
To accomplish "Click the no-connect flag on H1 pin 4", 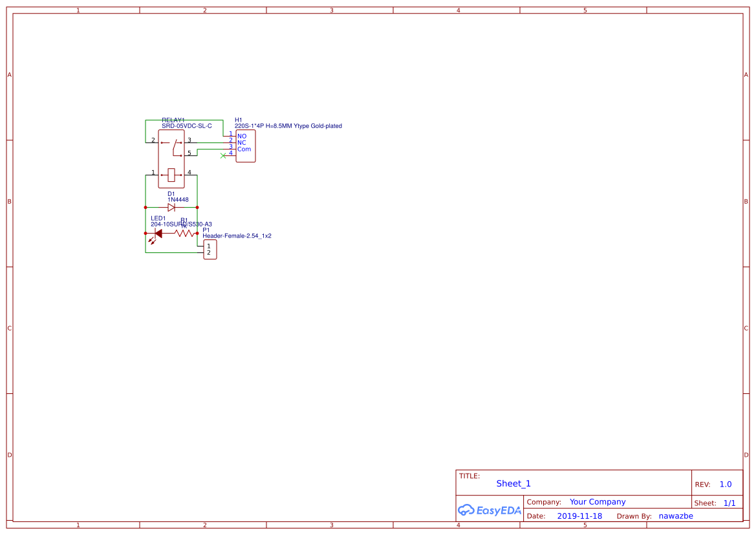I will 223,155.
